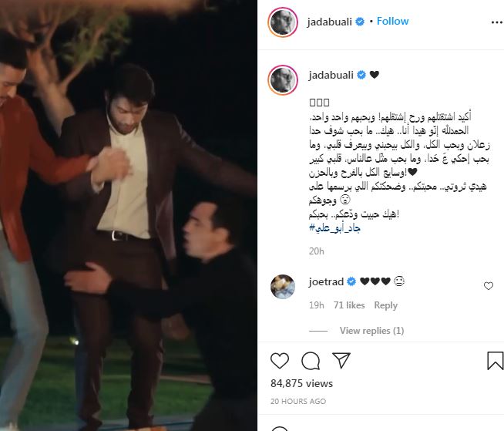Screen dimensions: 504x431
Task: Open the joetrad username link
Action: tap(326, 281)
